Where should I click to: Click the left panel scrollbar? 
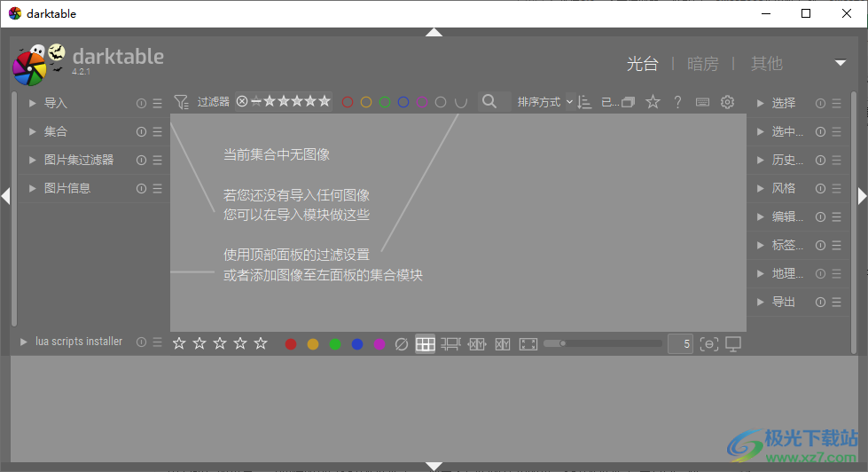click(14, 208)
